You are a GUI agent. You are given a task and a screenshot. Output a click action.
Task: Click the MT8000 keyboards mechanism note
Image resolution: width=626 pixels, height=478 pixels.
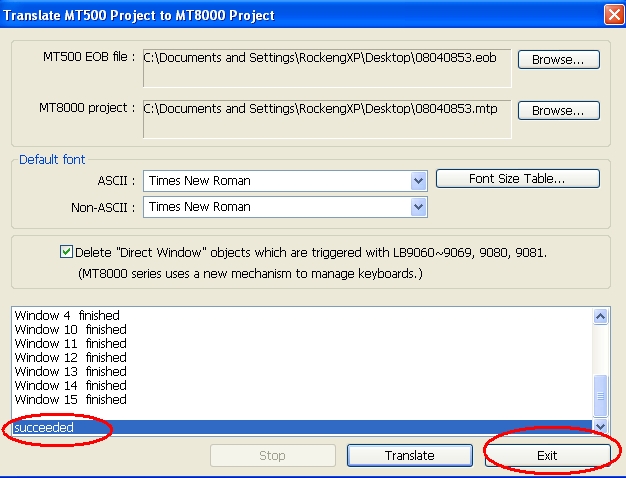(x=250, y=274)
